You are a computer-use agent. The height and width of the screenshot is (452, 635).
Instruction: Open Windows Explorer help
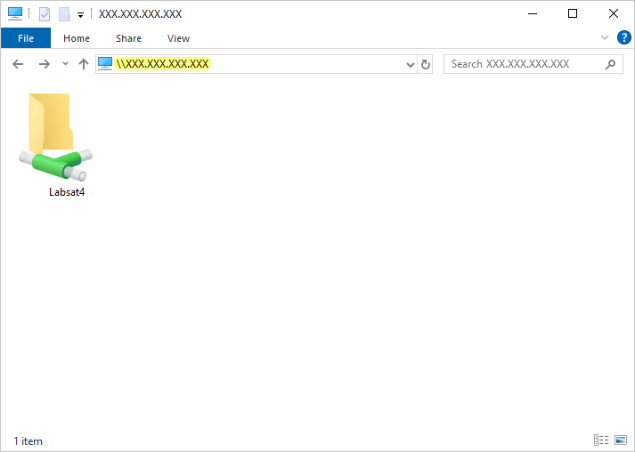point(624,38)
